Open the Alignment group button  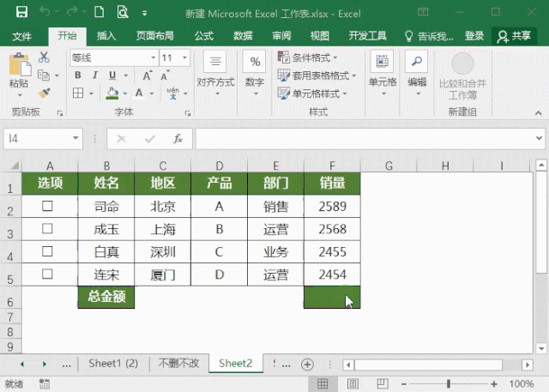[215, 74]
